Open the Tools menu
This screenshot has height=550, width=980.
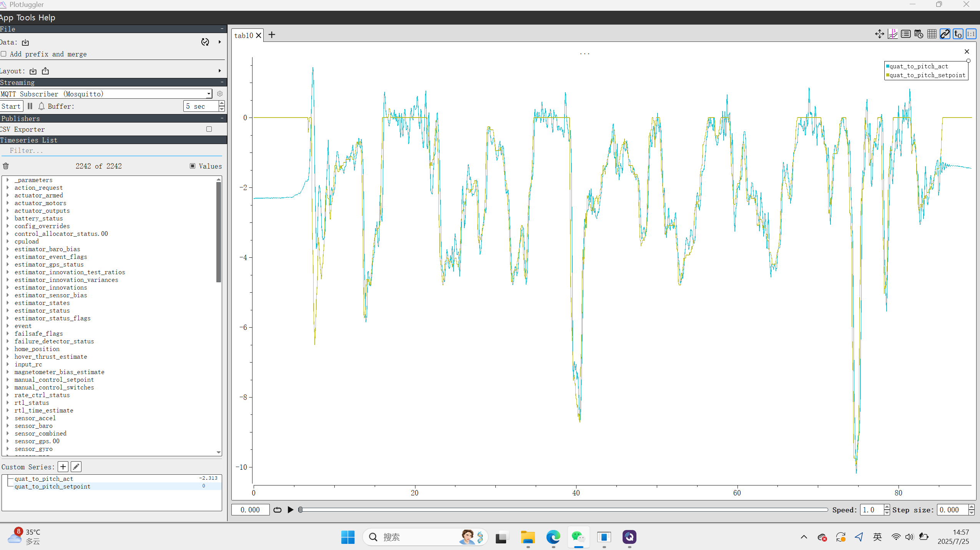pos(26,17)
